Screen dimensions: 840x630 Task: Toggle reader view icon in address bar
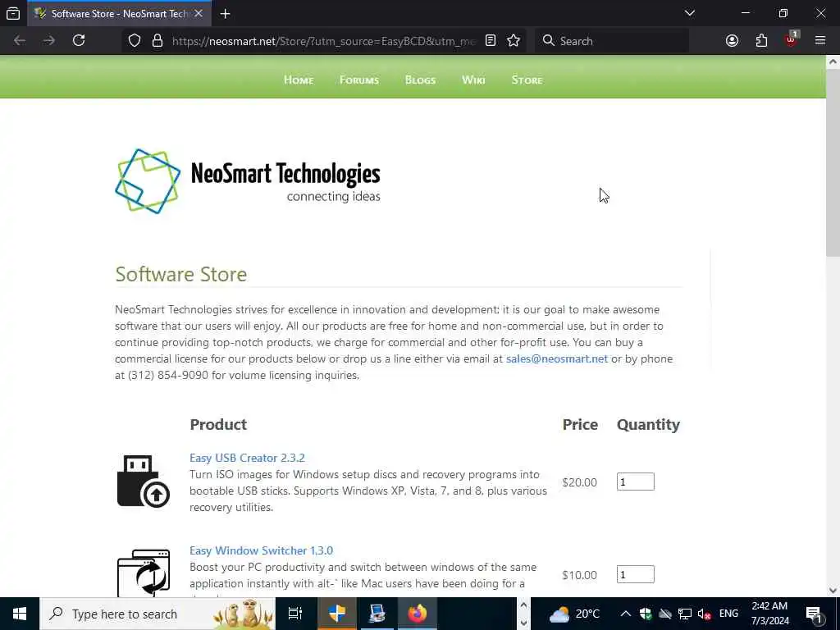point(491,41)
